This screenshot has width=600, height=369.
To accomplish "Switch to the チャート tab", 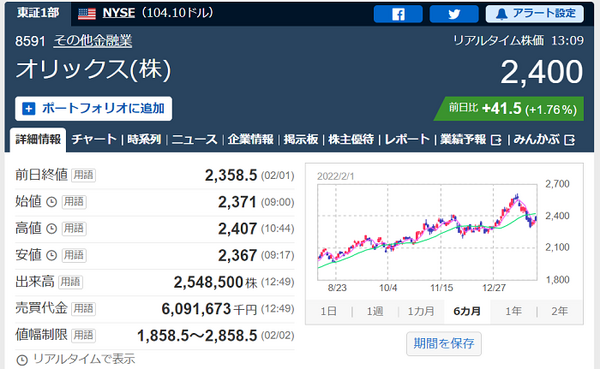I will [x=94, y=139].
